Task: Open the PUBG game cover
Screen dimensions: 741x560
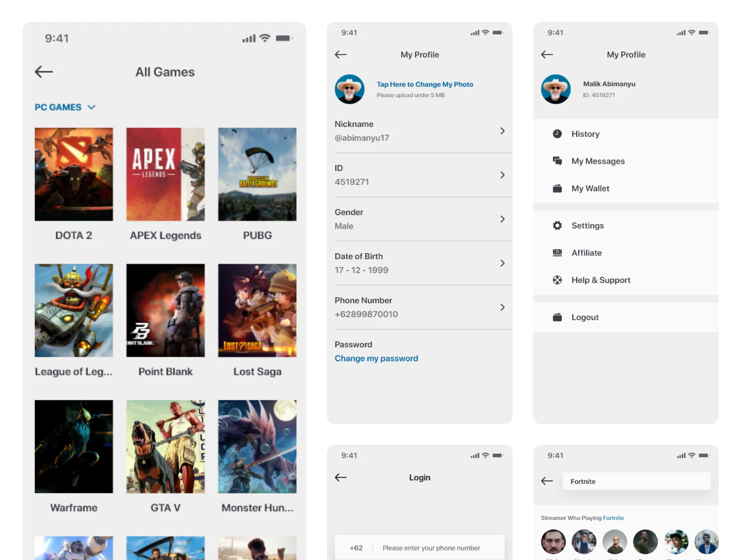Action: coord(257,174)
